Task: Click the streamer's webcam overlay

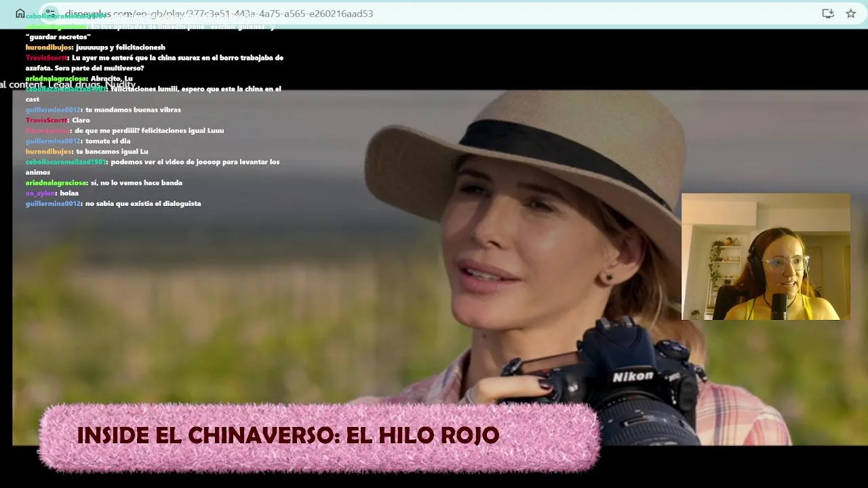Action: [x=766, y=256]
